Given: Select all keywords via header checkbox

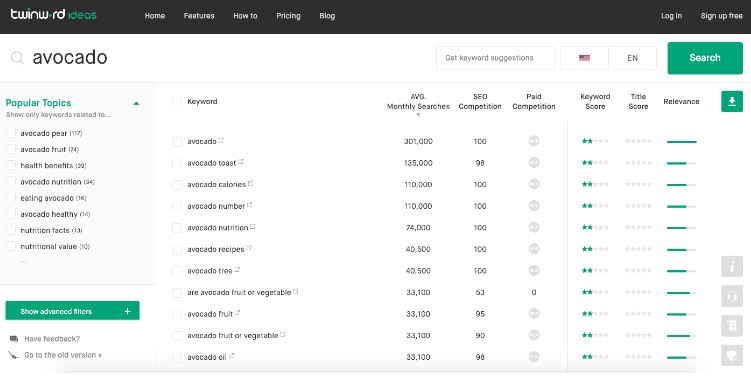Looking at the screenshot, I should click(177, 101).
